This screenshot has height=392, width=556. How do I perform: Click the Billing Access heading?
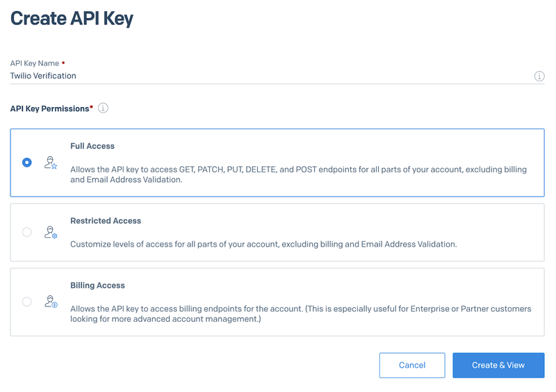(97, 285)
